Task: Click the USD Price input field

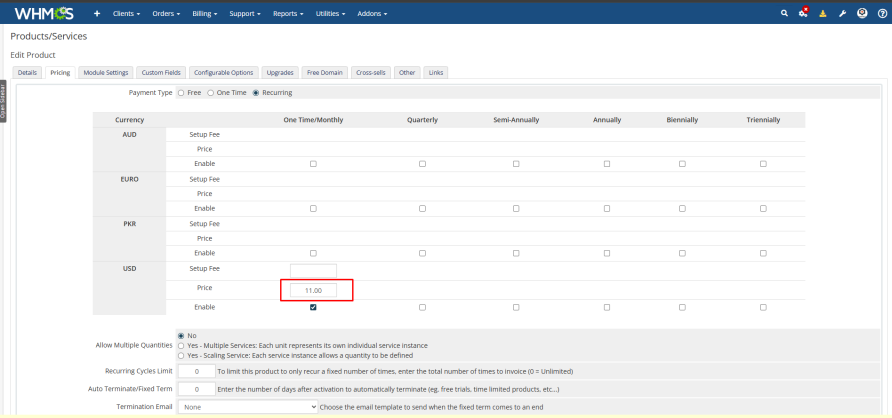Action: click(313, 290)
